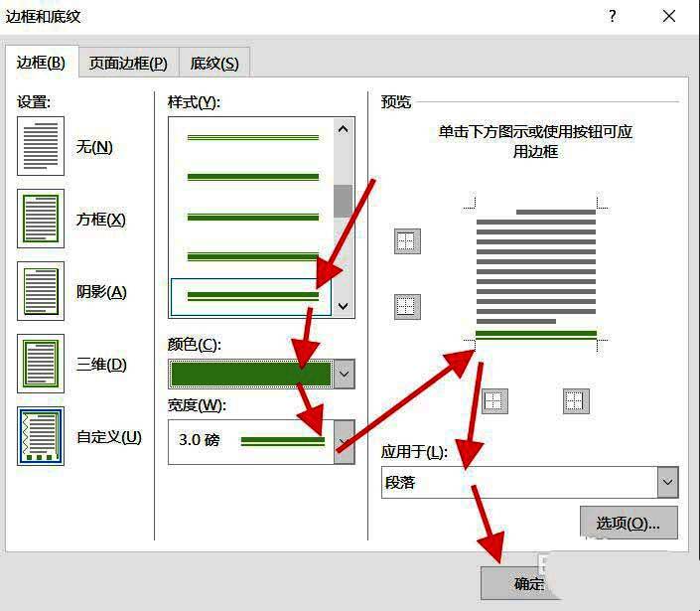The height and width of the screenshot is (611, 700).
Task: Select the 无 (None) border setting icon
Action: [41, 146]
